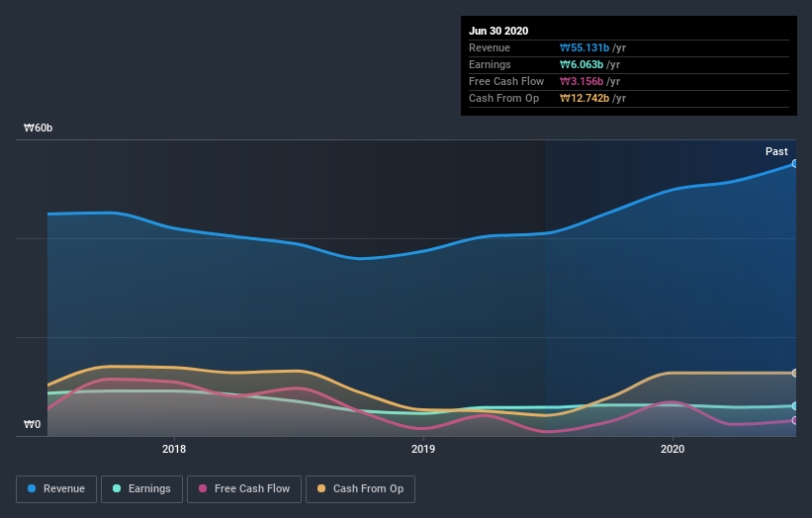Click the ₩3.156b free cash flow value
812x518 pixels.
[x=581, y=81]
